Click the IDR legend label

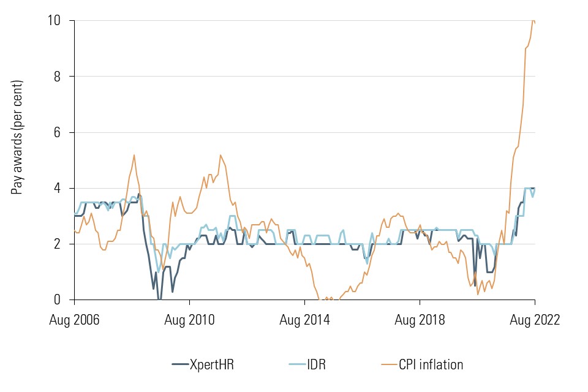coord(316,364)
